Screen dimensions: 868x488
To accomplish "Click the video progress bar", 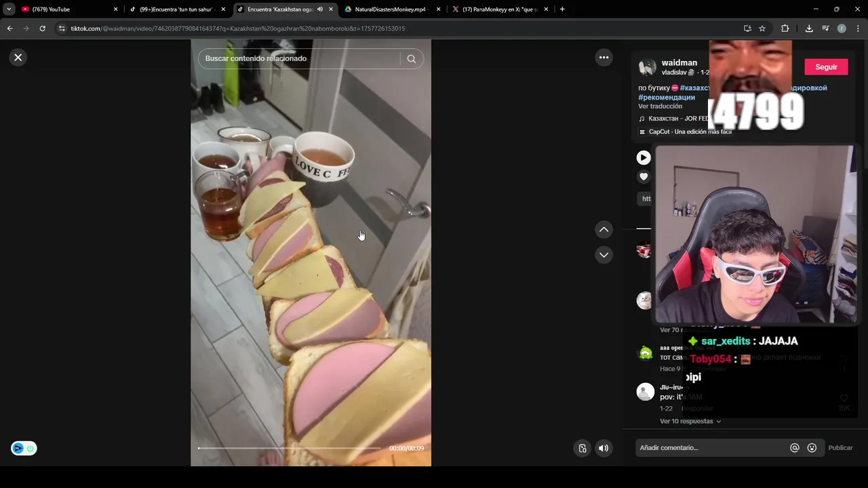I will tap(289, 448).
